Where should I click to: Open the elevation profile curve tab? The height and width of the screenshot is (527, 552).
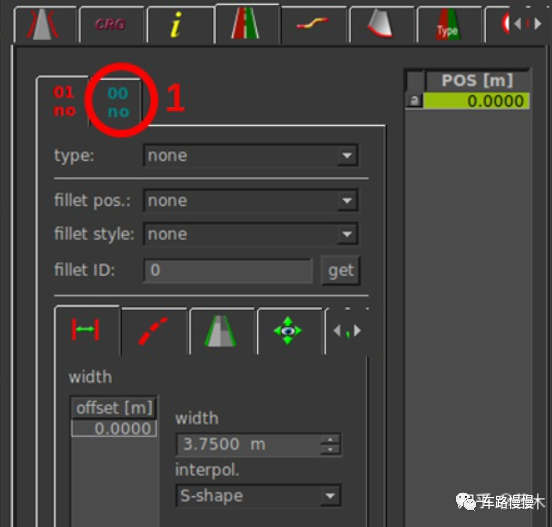(313, 25)
